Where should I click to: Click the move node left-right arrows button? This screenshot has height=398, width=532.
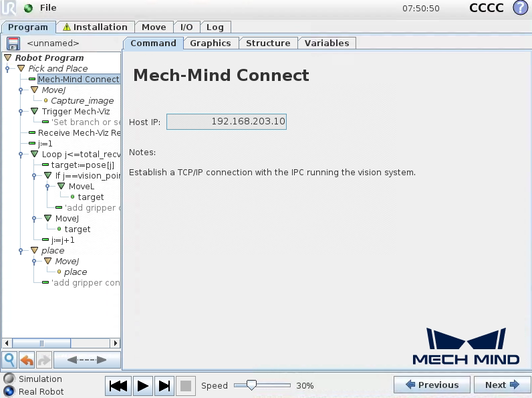(87, 360)
